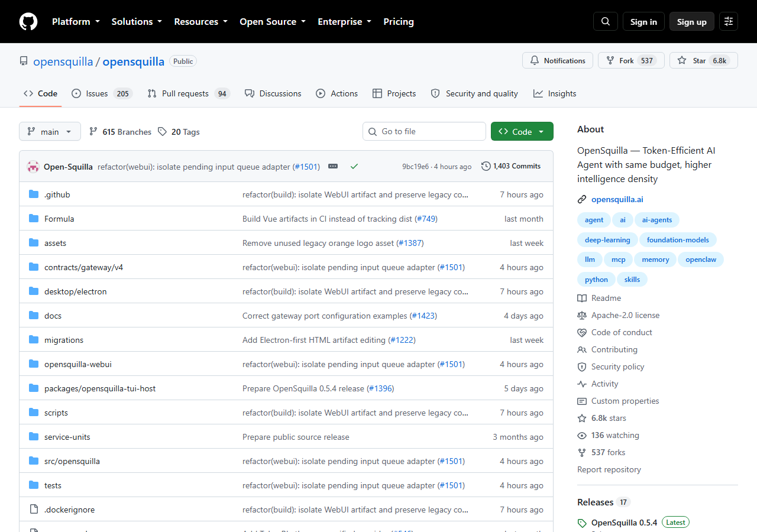Click the docs folder icon
The height and width of the screenshot is (532, 757).
point(34,316)
